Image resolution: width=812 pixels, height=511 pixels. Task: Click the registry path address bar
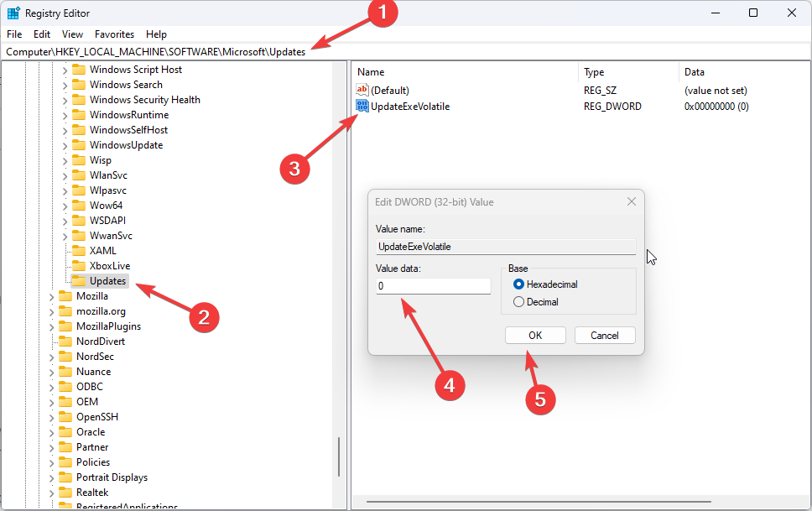[x=405, y=52]
